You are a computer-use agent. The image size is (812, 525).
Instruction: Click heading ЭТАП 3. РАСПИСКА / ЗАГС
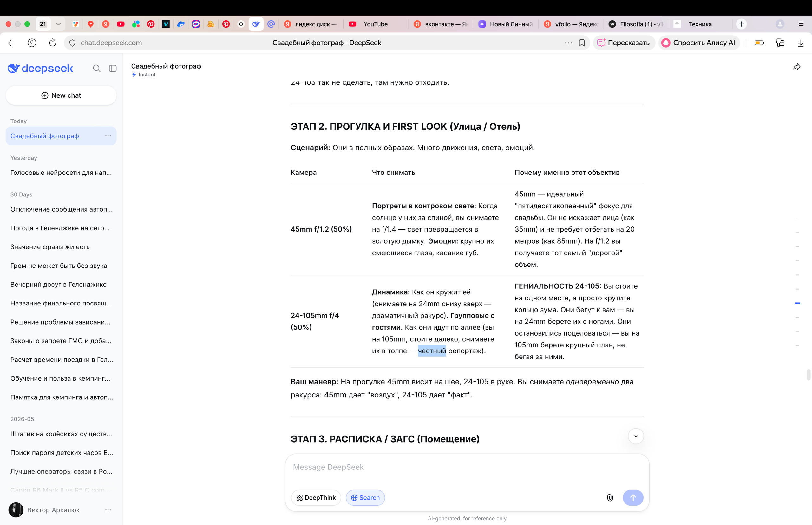(x=385, y=439)
